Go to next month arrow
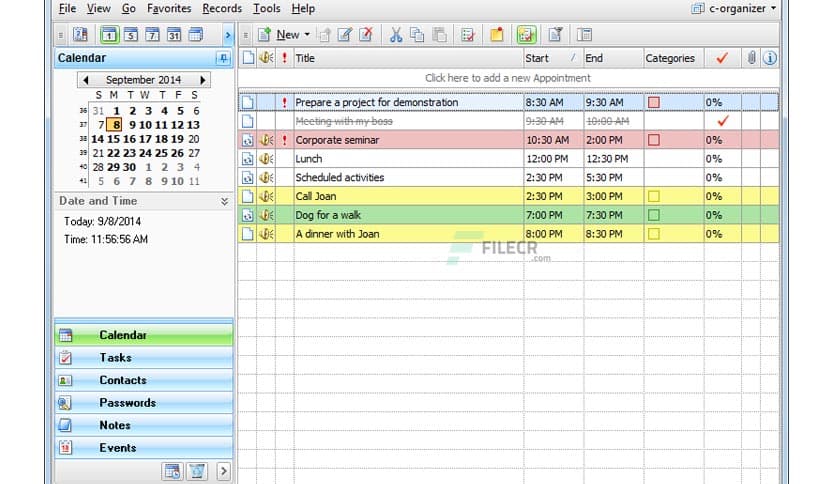Screen dimensions: 836x484 tap(203, 80)
